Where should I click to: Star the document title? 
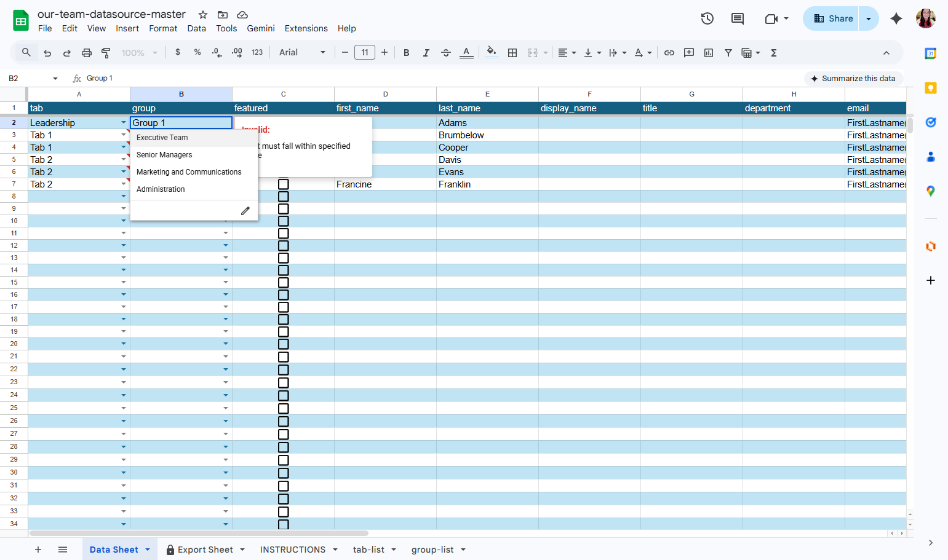pyautogui.click(x=203, y=15)
